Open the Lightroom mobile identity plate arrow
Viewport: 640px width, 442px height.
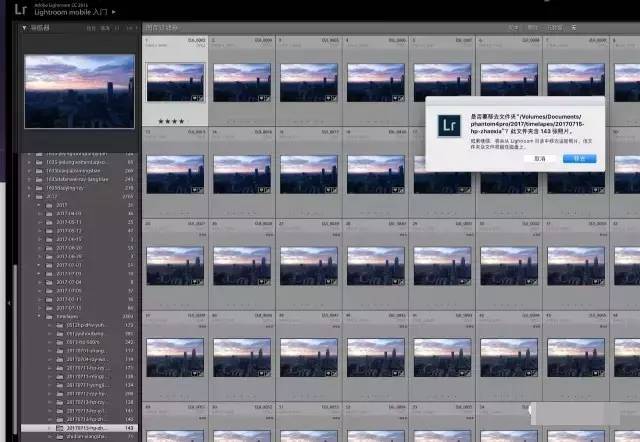113,13
